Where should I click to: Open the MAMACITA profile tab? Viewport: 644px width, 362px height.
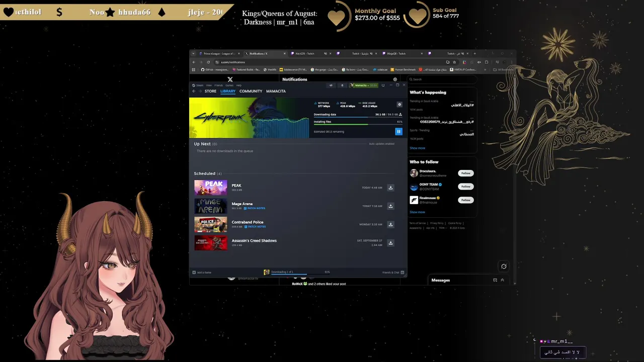point(276,92)
